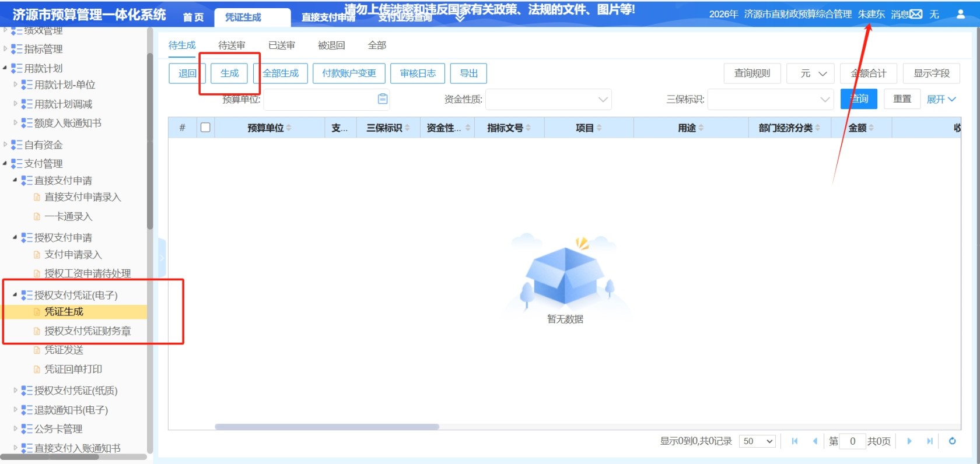Open the 资金性质 dropdown

tap(548, 99)
